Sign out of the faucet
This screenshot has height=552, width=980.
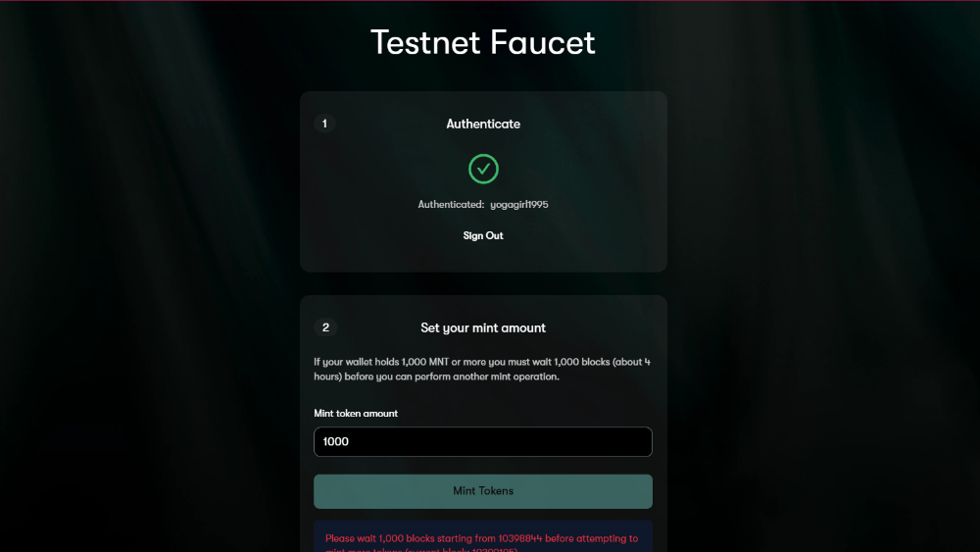483,235
